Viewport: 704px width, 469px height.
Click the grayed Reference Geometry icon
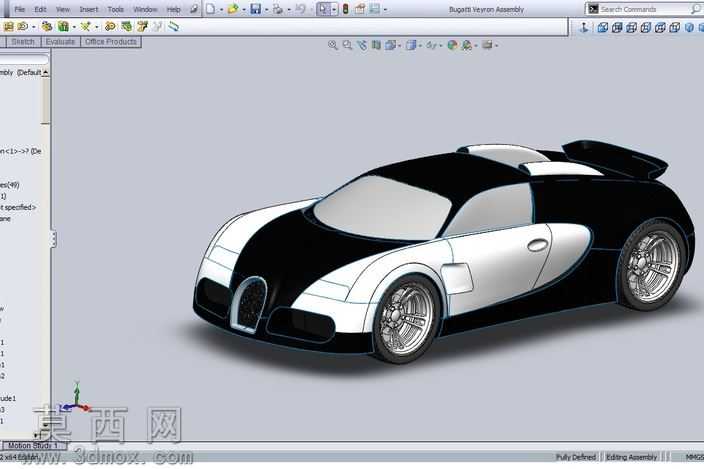(158, 27)
